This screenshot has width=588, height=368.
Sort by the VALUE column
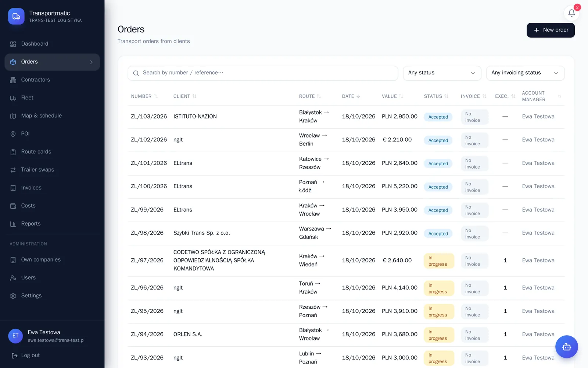click(392, 96)
